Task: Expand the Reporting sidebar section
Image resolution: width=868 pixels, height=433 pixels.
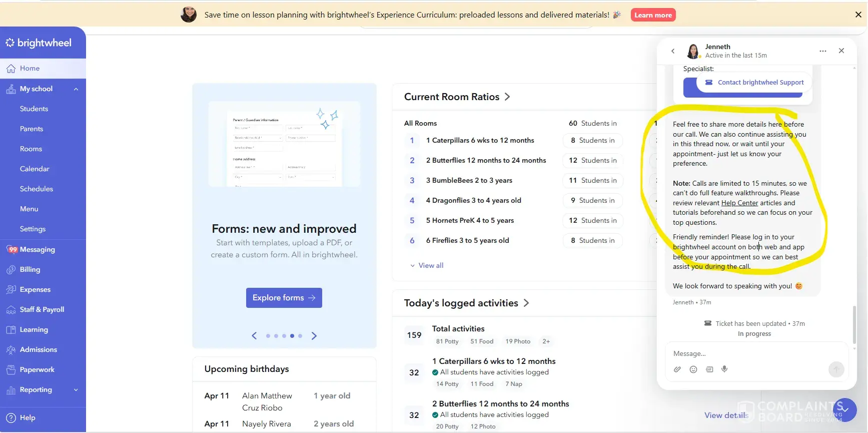Action: (x=76, y=390)
